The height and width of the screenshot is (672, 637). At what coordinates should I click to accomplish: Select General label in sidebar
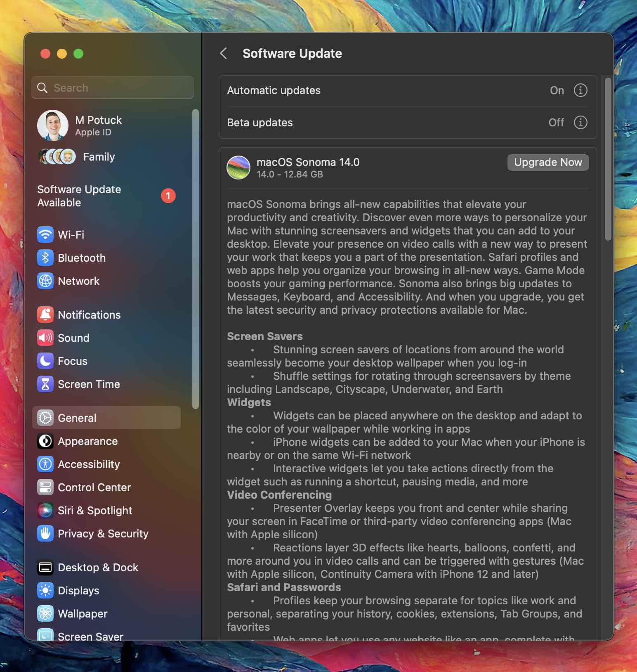[77, 418]
